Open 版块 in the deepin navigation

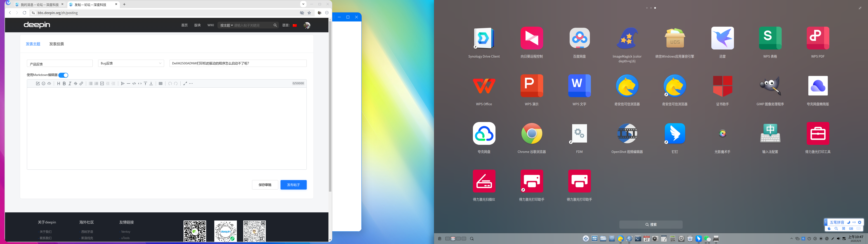pyautogui.click(x=198, y=25)
